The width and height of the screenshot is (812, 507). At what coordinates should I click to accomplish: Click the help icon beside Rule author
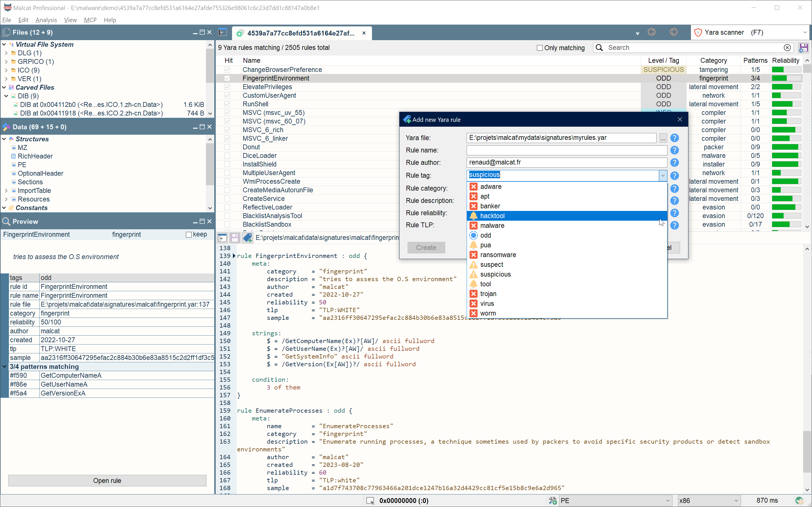point(674,163)
